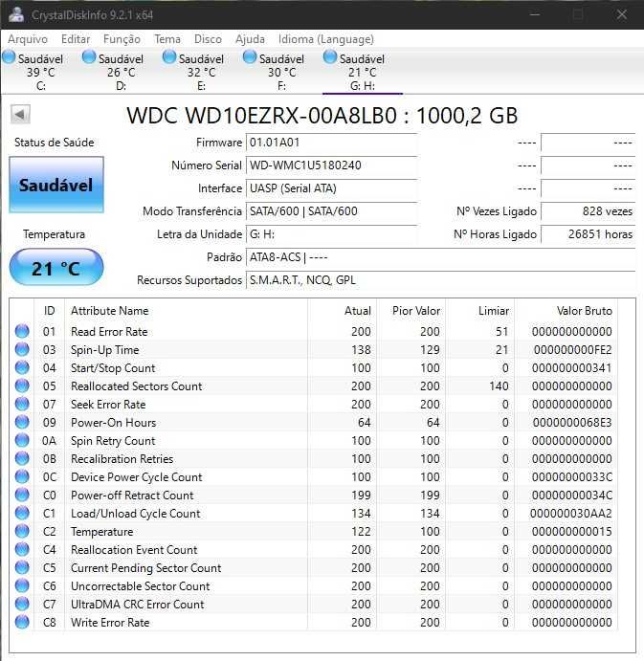This screenshot has height=661, width=644.
Task: Select the Read Error Rate attribute name
Action: tap(109, 331)
